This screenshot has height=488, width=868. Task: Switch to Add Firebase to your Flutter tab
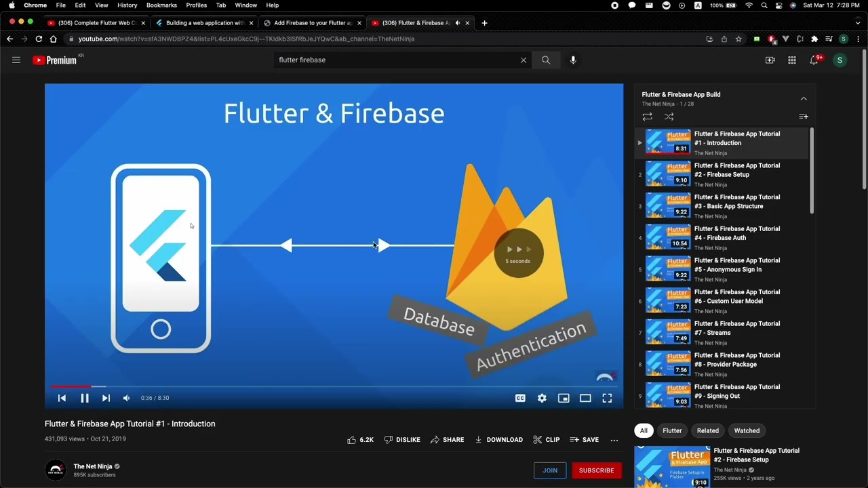pyautogui.click(x=313, y=23)
